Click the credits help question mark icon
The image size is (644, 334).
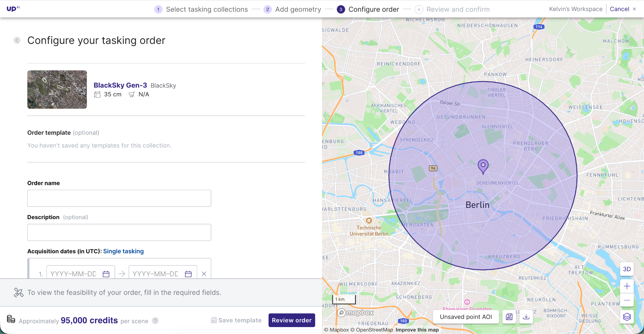click(x=155, y=320)
